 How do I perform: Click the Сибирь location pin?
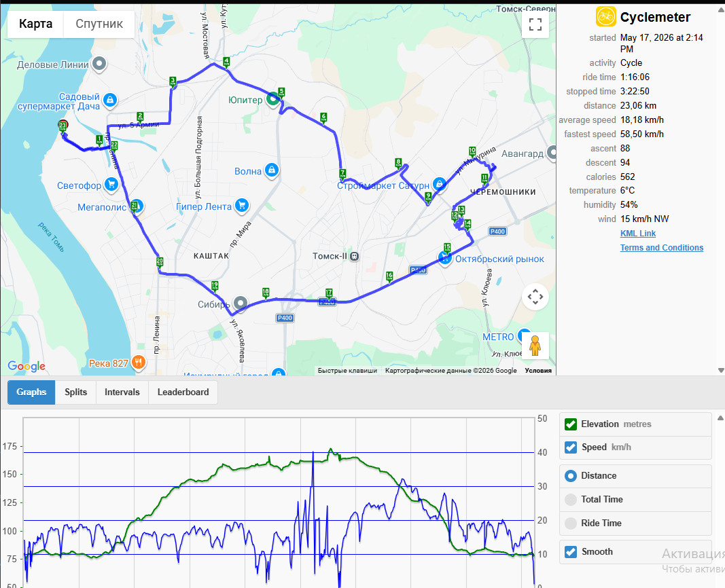pyautogui.click(x=241, y=304)
